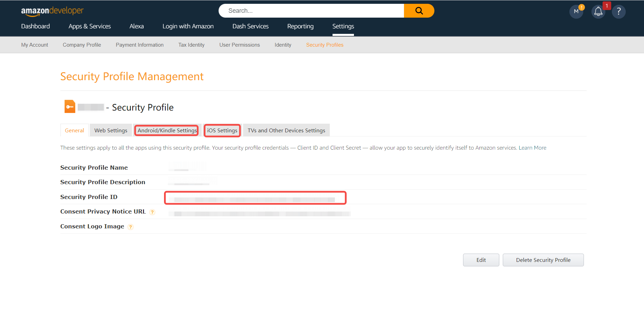
Task: Open TVs and Other Devices Settings tab
Action: point(286,131)
